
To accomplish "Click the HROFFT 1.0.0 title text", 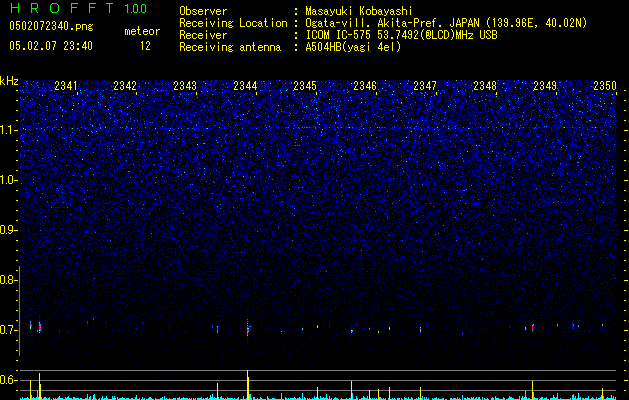I will [78, 8].
